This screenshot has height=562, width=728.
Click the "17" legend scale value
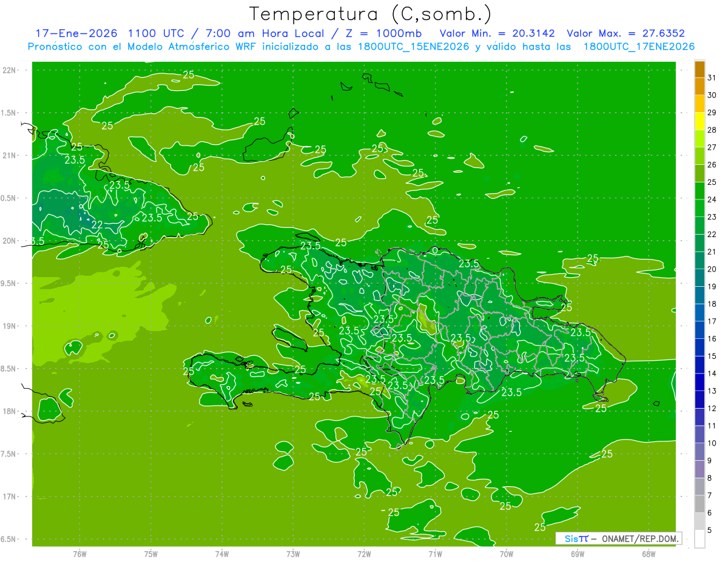point(712,321)
